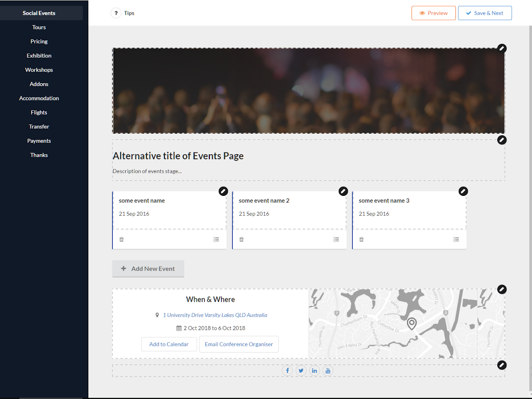Screen dimensions: 532x399
Task: Click the 'some event name' title text
Action: click(x=142, y=201)
